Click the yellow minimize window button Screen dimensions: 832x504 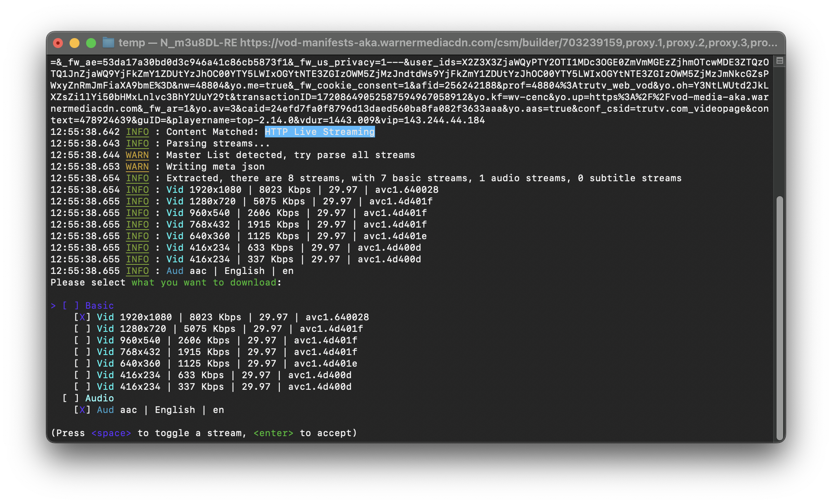tap(75, 43)
